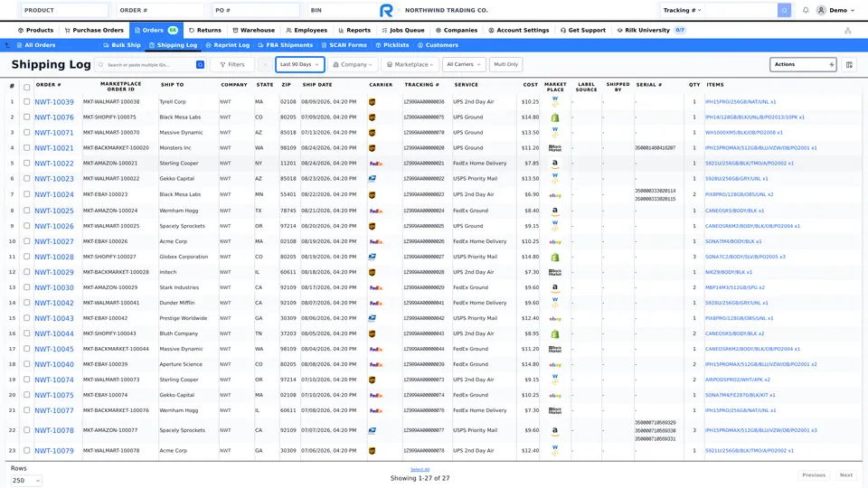The height and width of the screenshot is (488, 868).
Task: Open the column layout icon next to Actions
Action: [849, 65]
